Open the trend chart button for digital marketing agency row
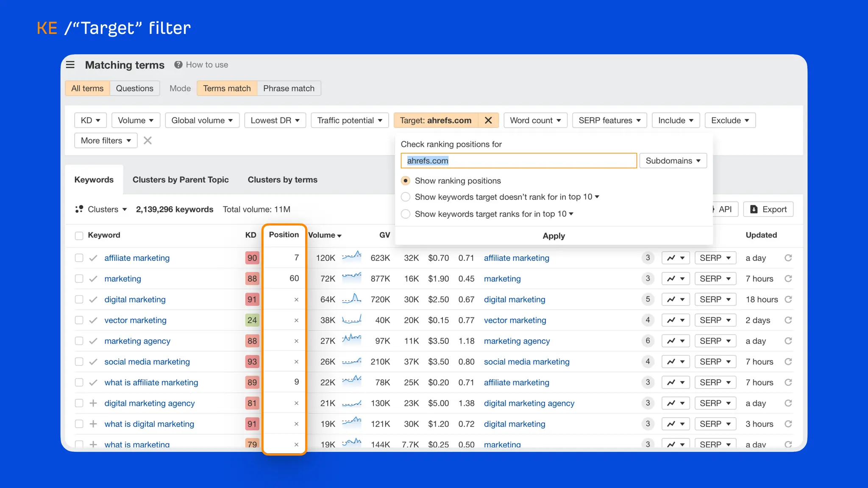 676,403
